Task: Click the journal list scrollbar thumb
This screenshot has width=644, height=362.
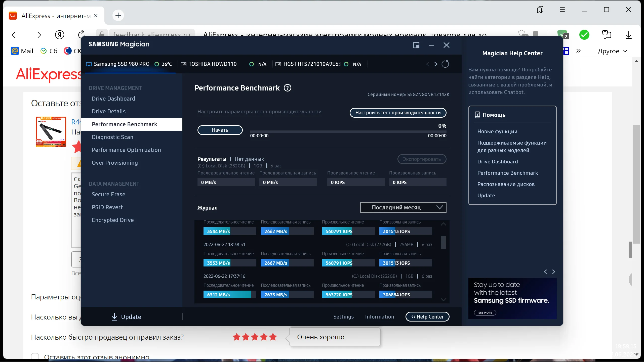Action: 444,242
